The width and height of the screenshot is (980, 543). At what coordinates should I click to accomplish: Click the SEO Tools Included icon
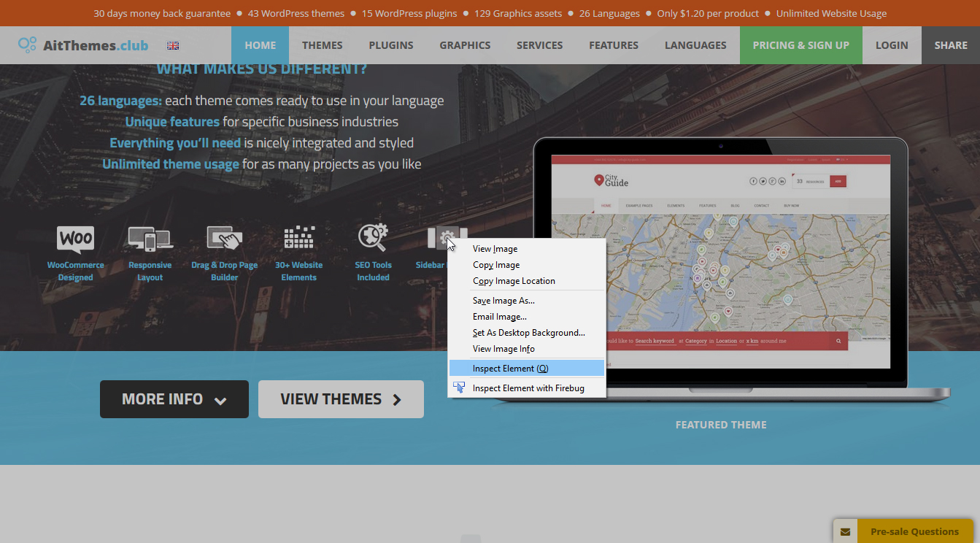[x=373, y=237]
